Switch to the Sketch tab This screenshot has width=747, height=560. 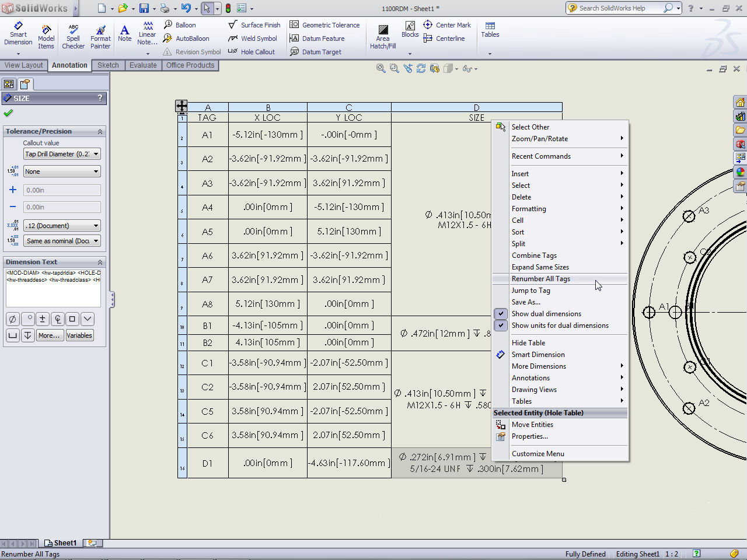pos(108,65)
